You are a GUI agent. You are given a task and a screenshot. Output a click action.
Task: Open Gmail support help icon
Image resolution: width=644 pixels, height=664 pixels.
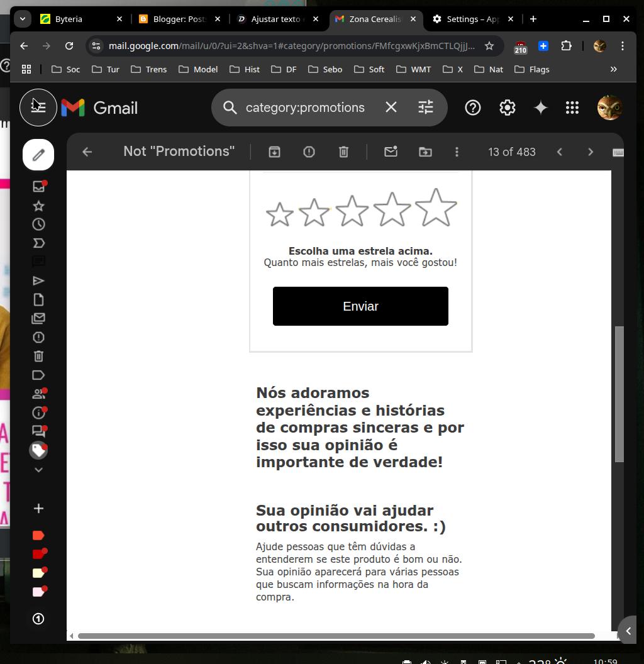pos(472,108)
